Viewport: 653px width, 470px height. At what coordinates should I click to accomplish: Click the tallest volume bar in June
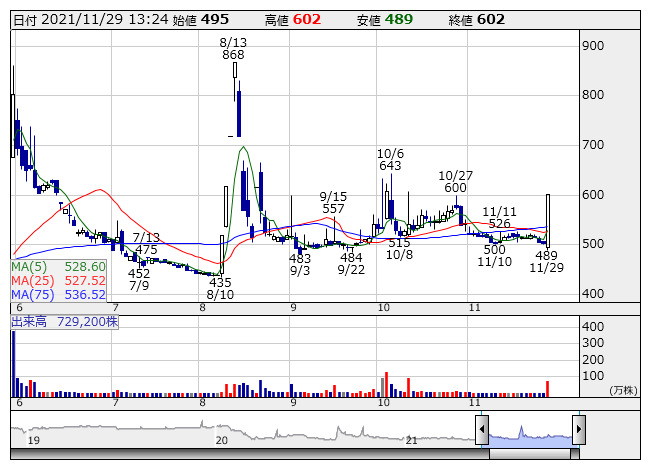(14, 364)
